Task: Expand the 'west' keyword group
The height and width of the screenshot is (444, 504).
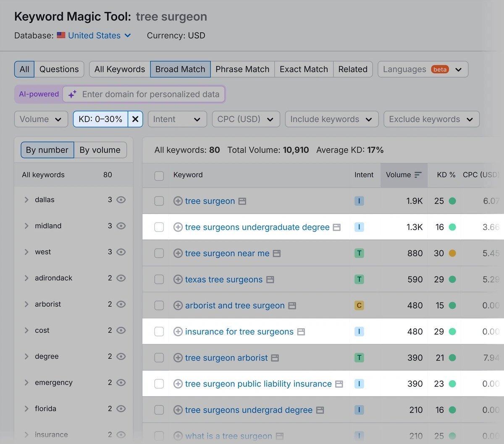Action: (x=26, y=252)
